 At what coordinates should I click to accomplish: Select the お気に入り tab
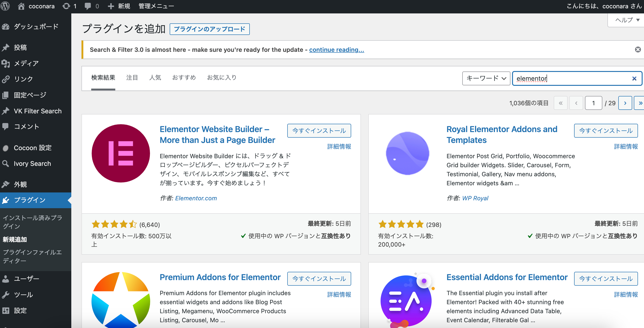pyautogui.click(x=222, y=78)
